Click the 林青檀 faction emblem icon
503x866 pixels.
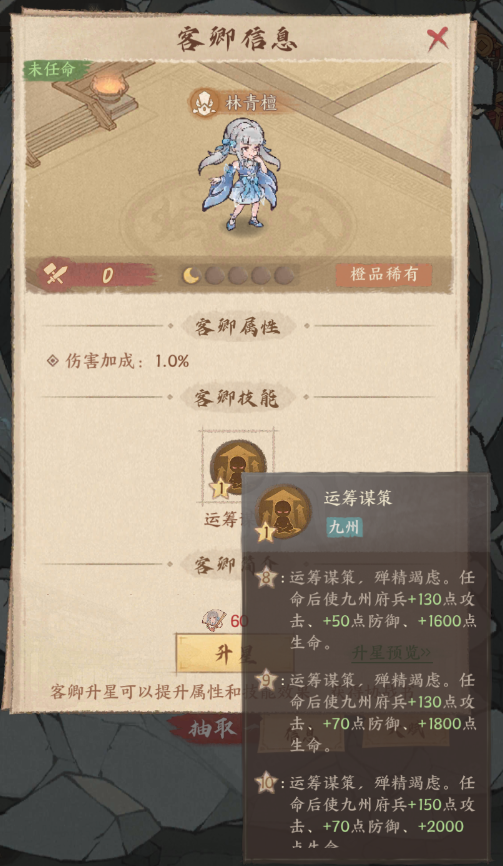click(x=203, y=103)
